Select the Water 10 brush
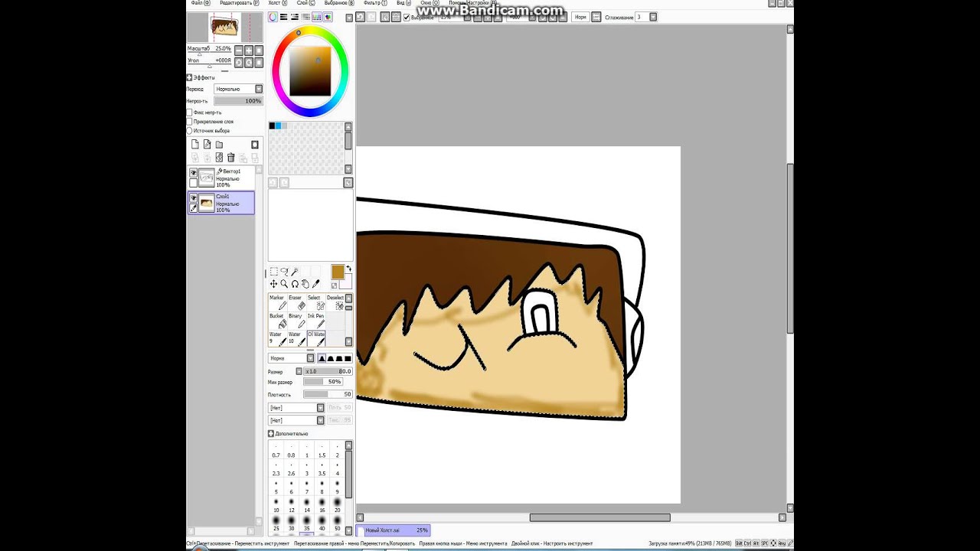The image size is (980, 551). coord(296,339)
